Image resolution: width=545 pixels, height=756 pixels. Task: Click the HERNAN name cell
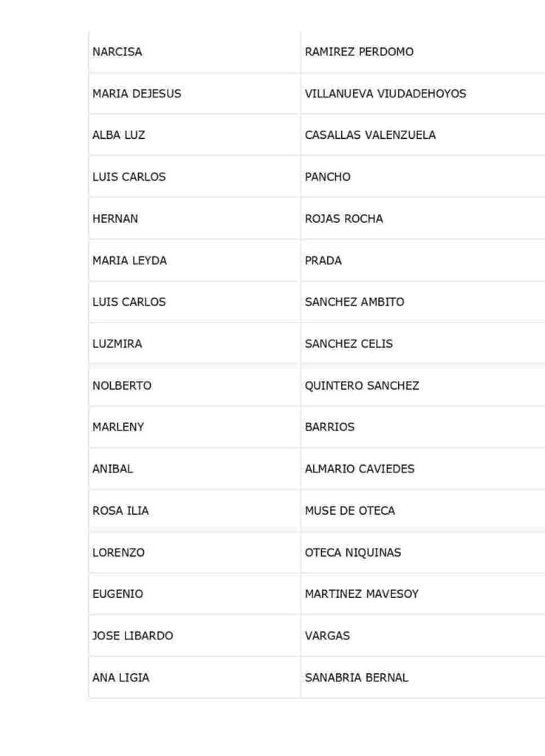click(x=194, y=219)
